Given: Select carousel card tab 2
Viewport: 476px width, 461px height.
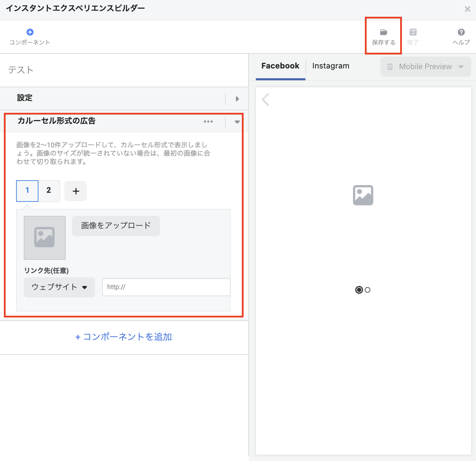Looking at the screenshot, I should pos(49,191).
